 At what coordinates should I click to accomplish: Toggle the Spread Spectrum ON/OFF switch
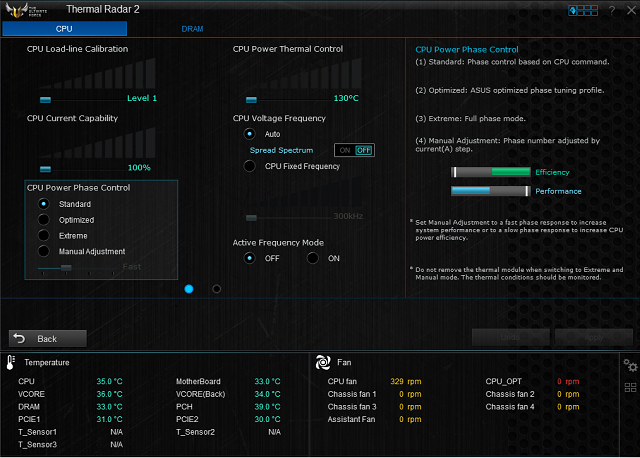(354, 150)
